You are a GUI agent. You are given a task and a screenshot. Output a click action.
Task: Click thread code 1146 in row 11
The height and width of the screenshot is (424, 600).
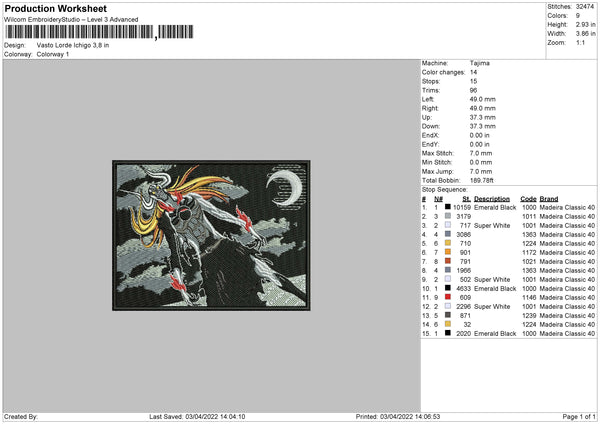pos(529,298)
